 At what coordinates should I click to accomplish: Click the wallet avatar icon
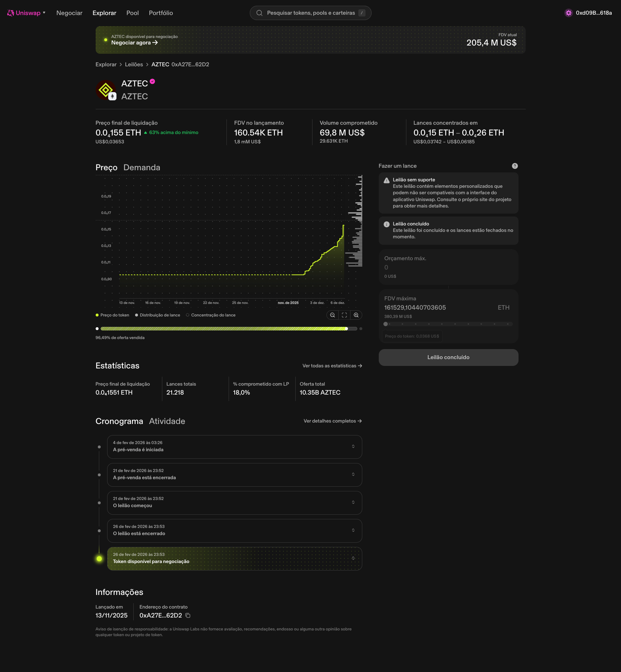(x=569, y=13)
